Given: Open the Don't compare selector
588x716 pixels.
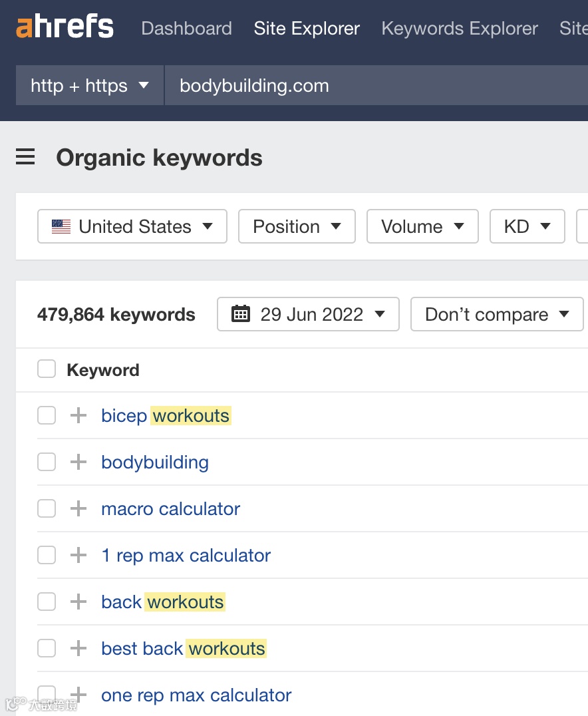Looking at the screenshot, I should [496, 313].
